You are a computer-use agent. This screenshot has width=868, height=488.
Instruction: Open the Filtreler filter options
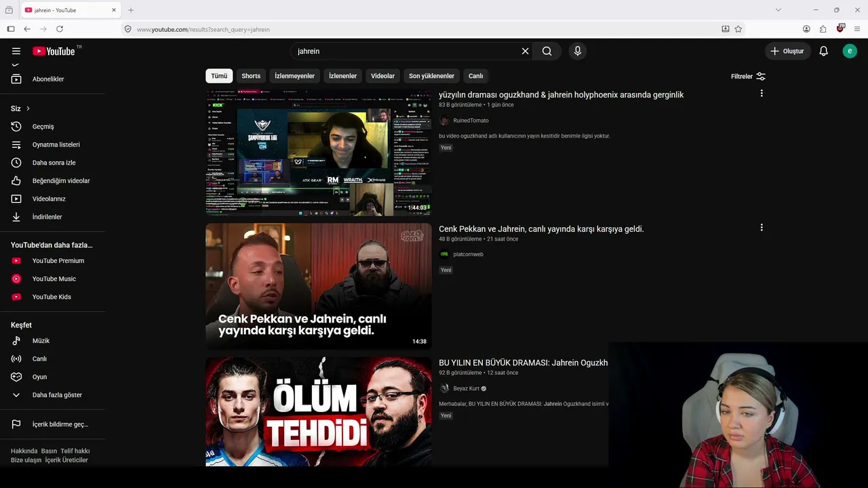748,77
